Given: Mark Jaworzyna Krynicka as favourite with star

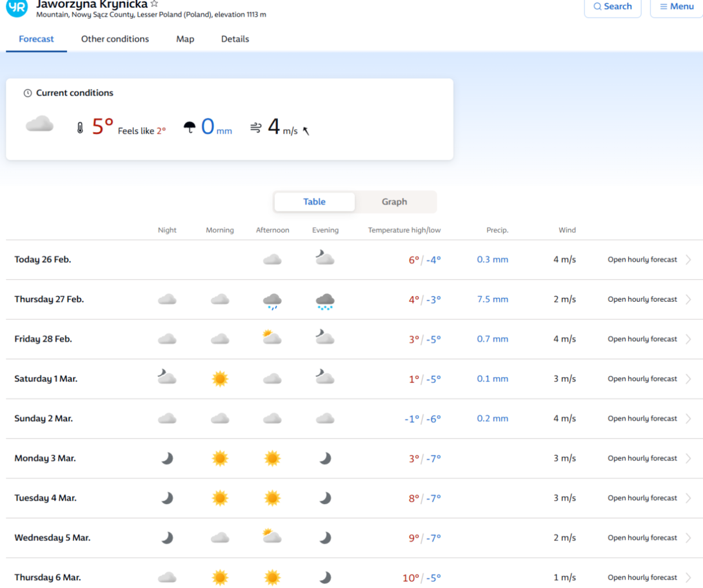Looking at the screenshot, I should (154, 4).
